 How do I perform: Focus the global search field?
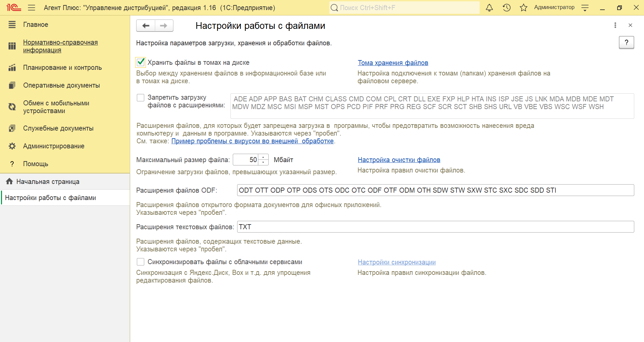pyautogui.click(x=404, y=8)
